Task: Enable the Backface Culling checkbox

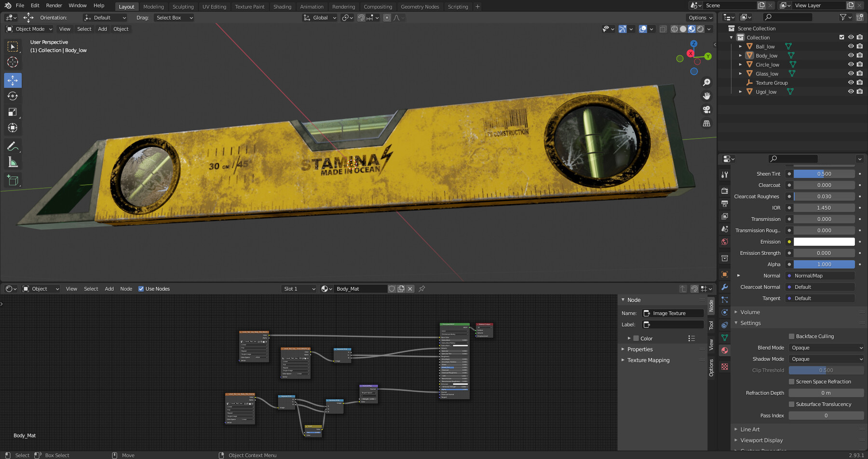Action: pyautogui.click(x=791, y=336)
